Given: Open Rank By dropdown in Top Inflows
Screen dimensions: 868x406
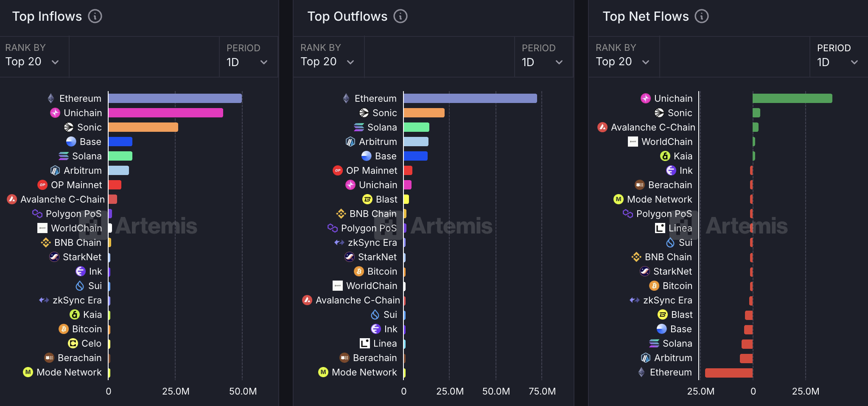Looking at the screenshot, I should pos(34,57).
